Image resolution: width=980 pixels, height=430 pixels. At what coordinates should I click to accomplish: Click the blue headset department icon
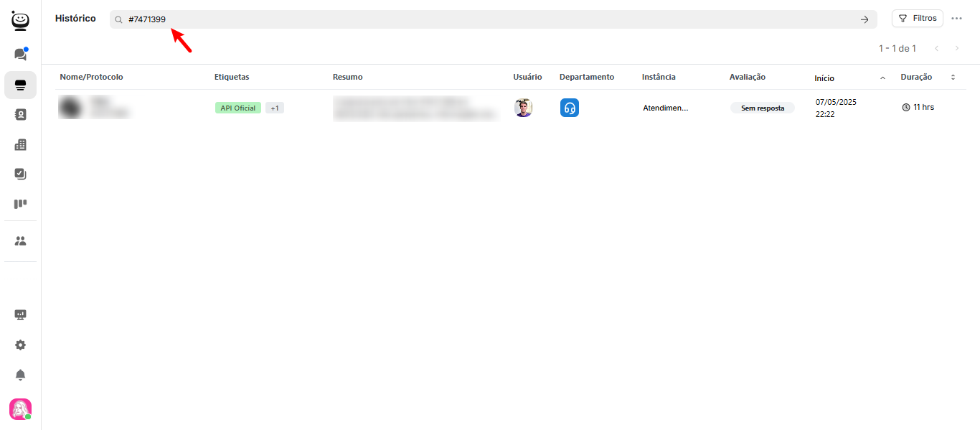point(569,108)
